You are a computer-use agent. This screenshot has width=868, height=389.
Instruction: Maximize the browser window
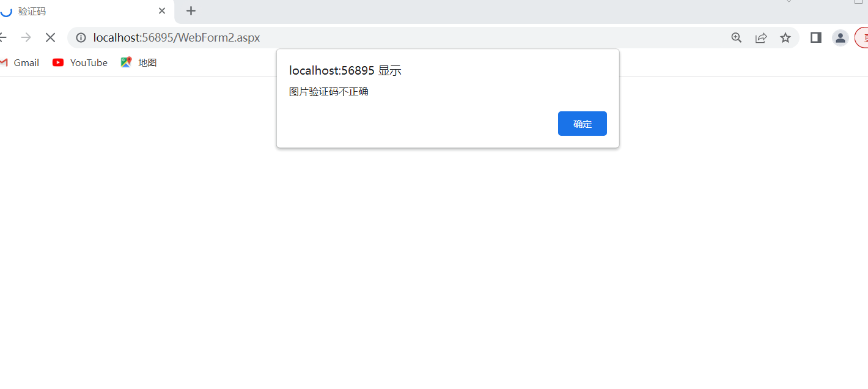(858, 2)
